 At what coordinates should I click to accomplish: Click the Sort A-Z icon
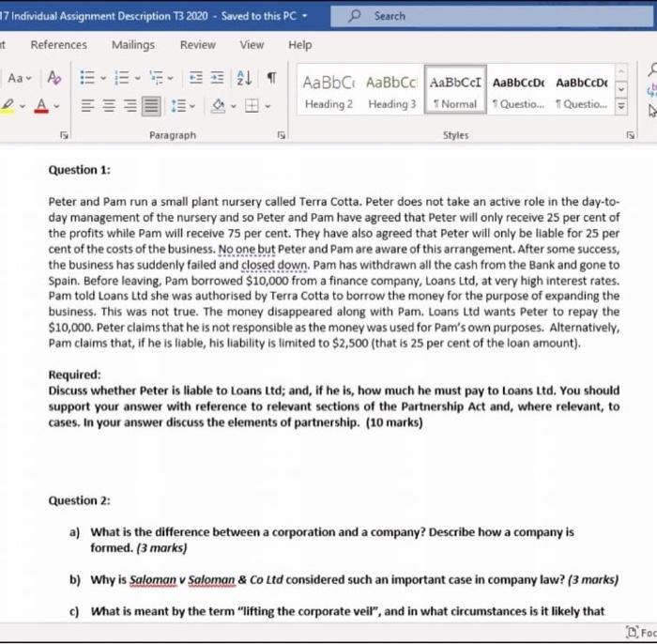[x=244, y=78]
